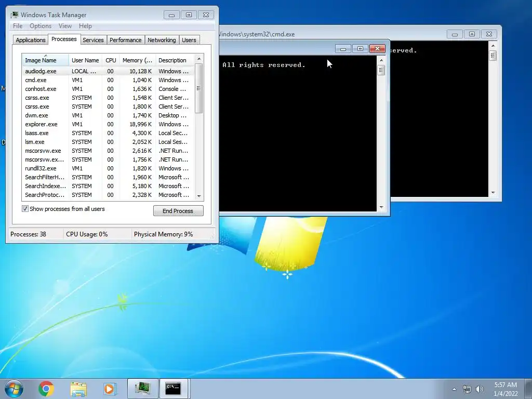Screen dimensions: 532x399
Task: Click the process list scrollbar thumb
Action: pyautogui.click(x=199, y=88)
